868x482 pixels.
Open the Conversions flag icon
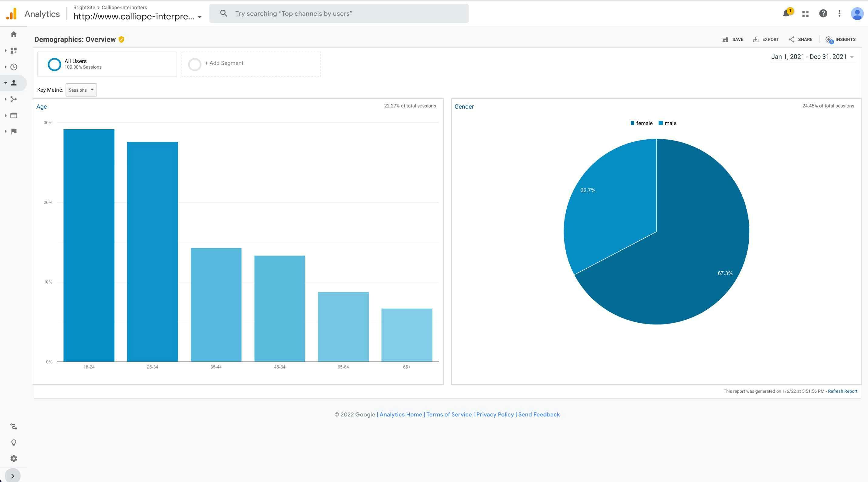14,131
